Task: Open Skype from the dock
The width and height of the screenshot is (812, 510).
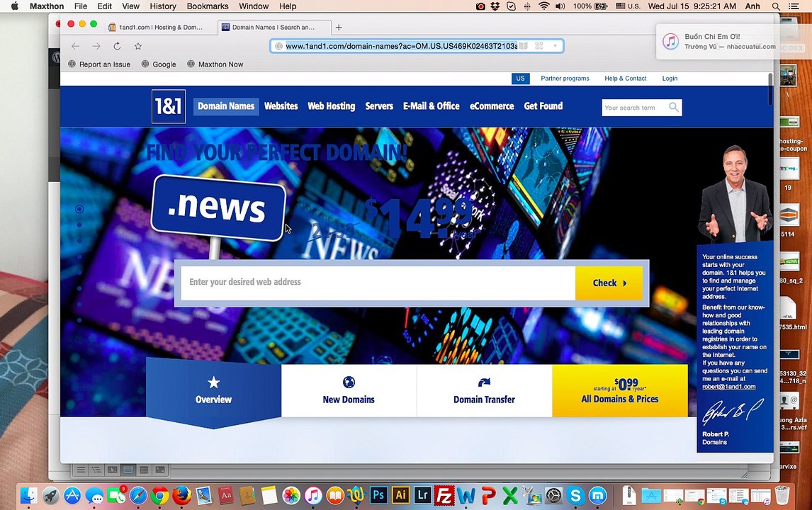Action: 575,496
